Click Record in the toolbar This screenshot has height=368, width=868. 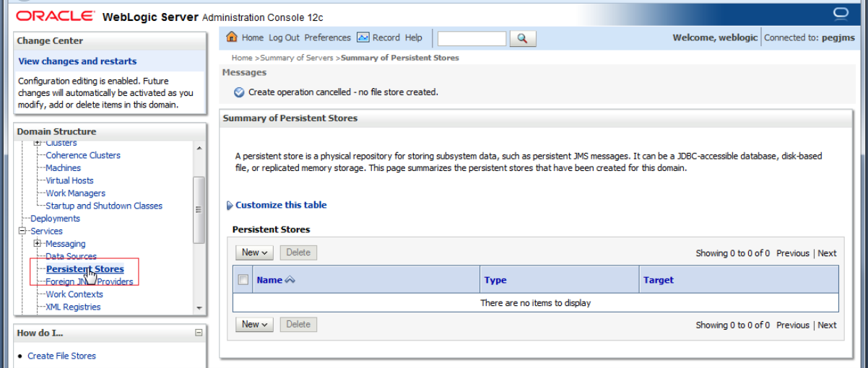point(386,38)
